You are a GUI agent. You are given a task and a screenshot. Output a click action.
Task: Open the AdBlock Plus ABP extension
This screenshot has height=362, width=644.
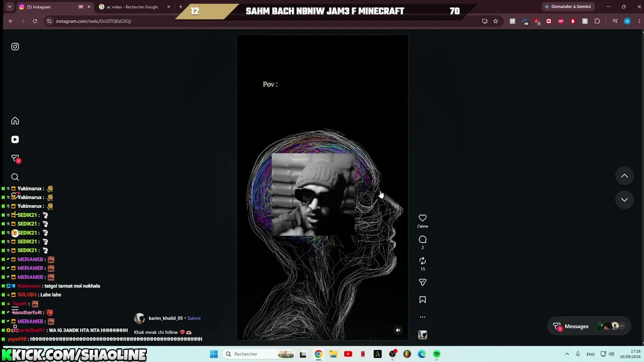(560, 21)
